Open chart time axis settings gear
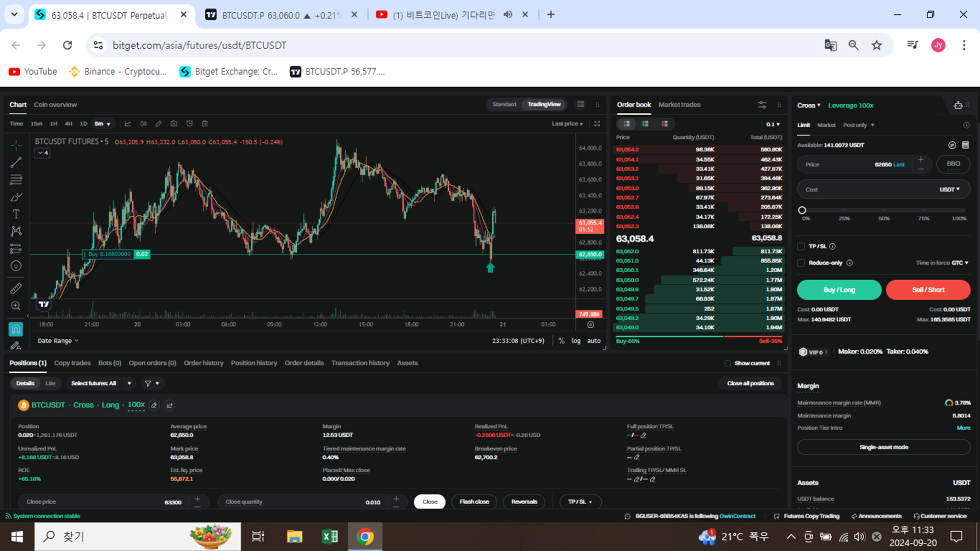Image resolution: width=980 pixels, height=551 pixels. (591, 325)
